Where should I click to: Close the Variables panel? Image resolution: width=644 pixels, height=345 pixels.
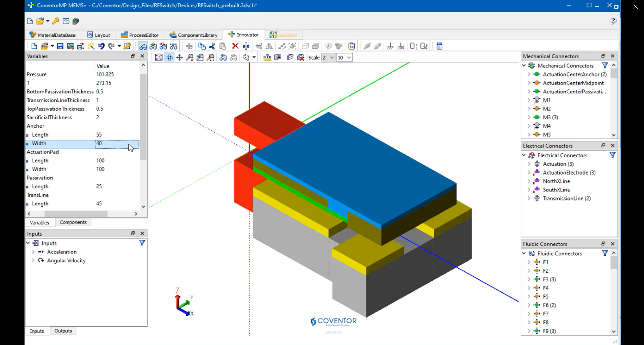(x=142, y=56)
